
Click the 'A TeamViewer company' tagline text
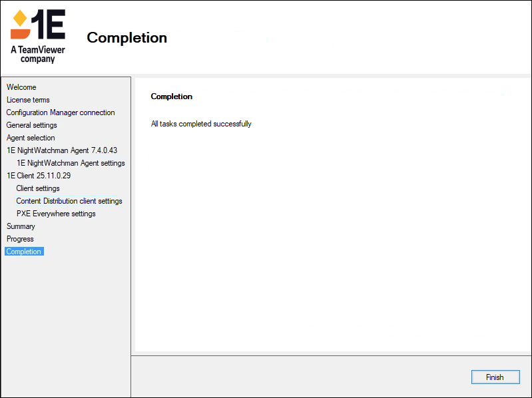37,54
